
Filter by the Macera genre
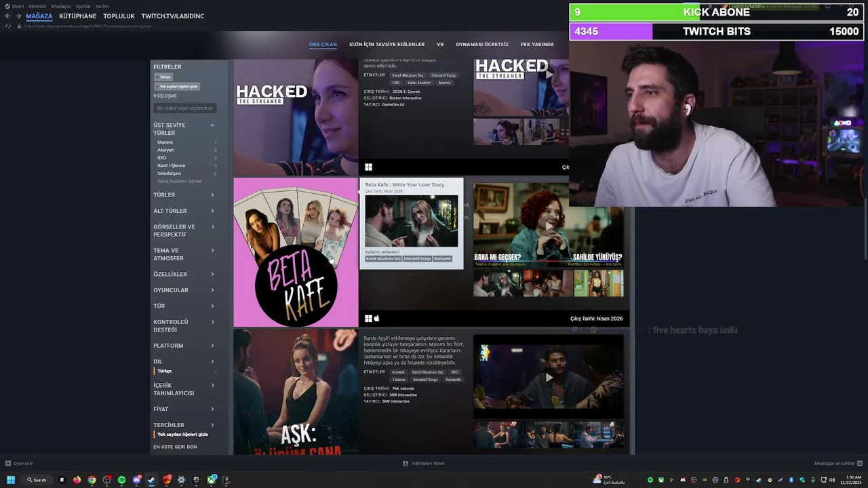click(165, 142)
